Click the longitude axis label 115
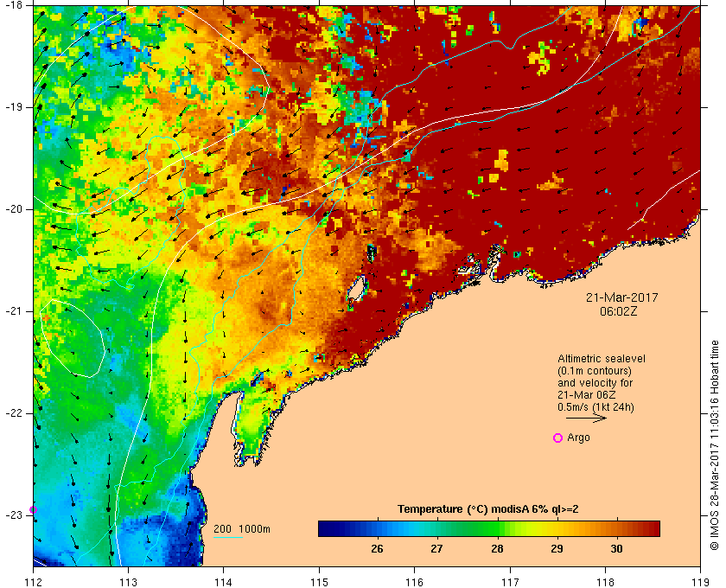726x588 pixels. point(319,582)
